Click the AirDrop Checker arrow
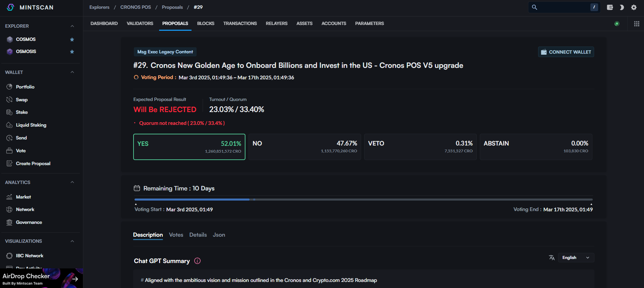644x288 pixels. (x=75, y=279)
